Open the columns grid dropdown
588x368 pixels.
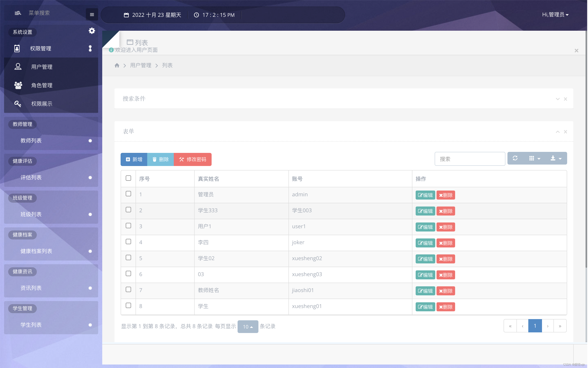tap(534, 158)
